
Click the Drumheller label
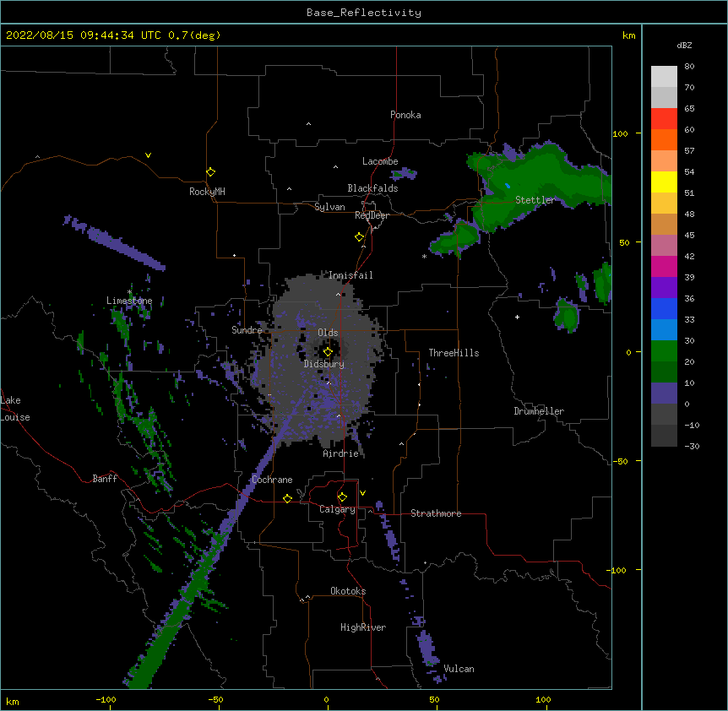tap(539, 411)
